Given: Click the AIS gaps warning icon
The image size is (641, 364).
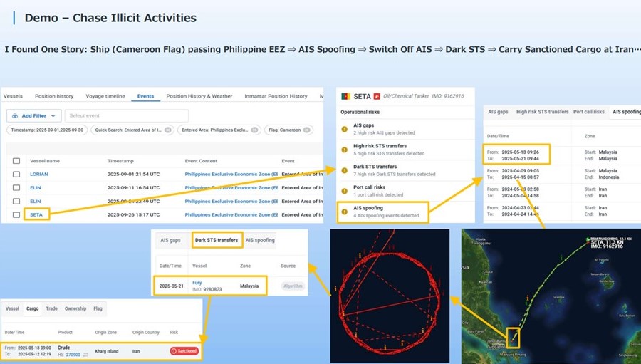Looking at the screenshot, I should [x=345, y=129].
